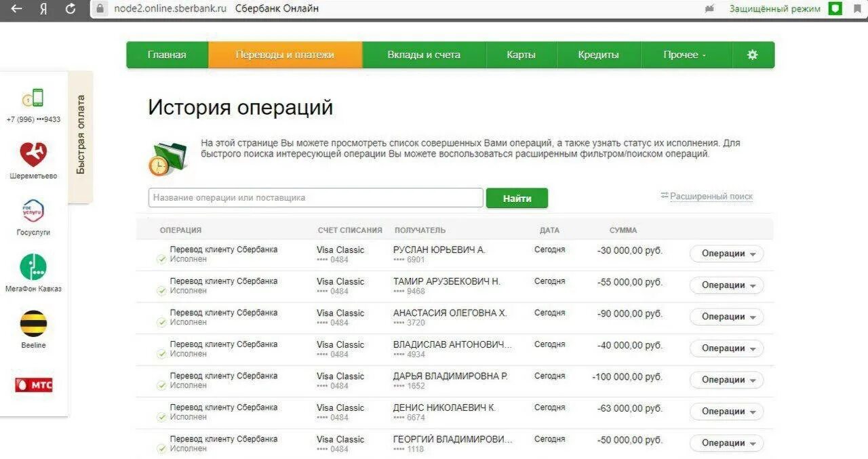Click the amount -50 000,00 руб.
Screen dimensions: 868x459
[x=630, y=439]
